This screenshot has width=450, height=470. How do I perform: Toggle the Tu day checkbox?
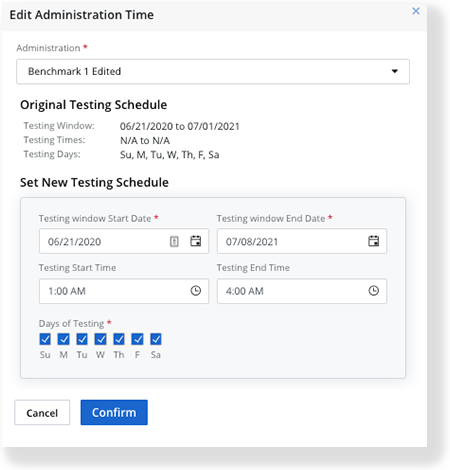82,339
